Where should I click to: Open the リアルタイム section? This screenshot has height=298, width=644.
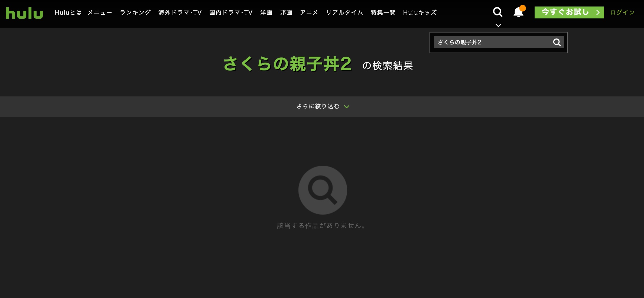tap(344, 12)
